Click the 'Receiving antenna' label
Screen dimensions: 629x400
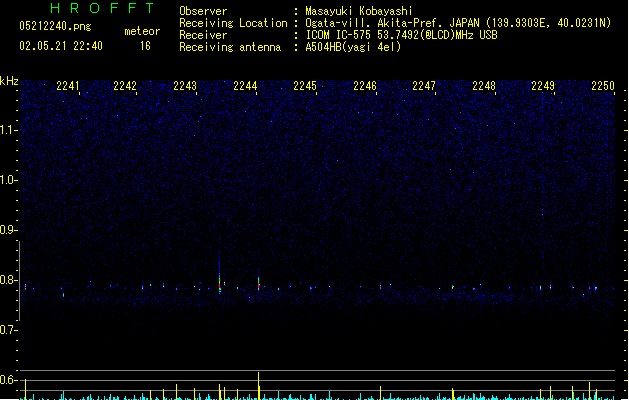pyautogui.click(x=230, y=47)
